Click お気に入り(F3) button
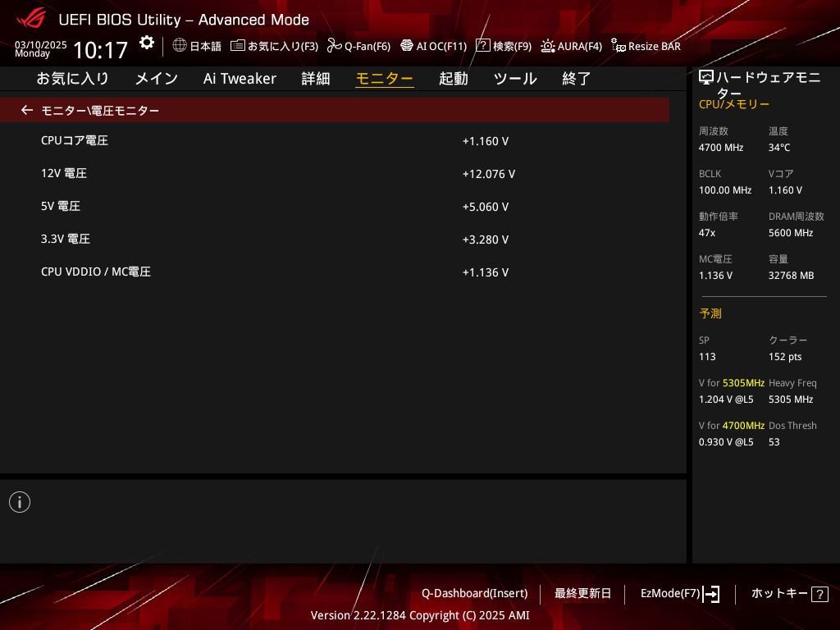Image resolution: width=840 pixels, height=630 pixels. [283, 46]
